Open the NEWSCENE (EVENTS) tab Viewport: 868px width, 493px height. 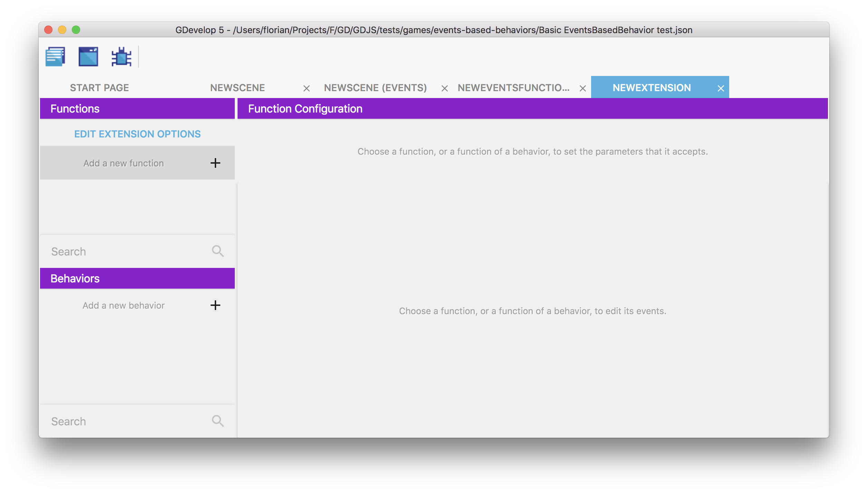click(x=375, y=88)
